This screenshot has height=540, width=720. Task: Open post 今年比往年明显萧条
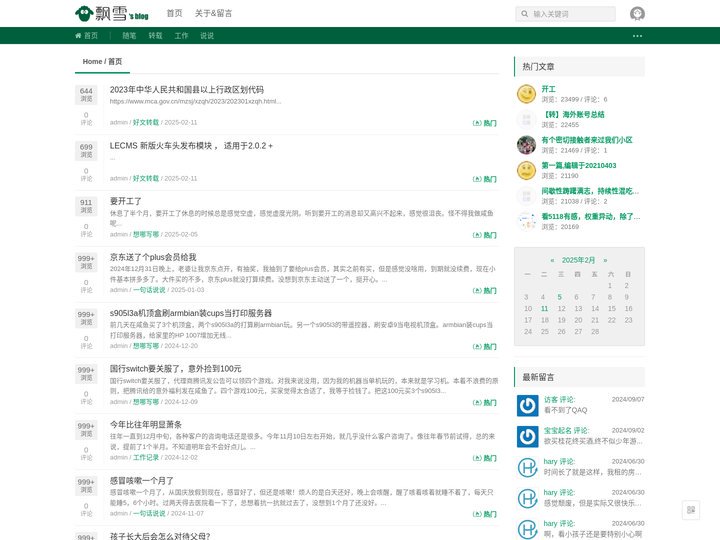[146, 425]
